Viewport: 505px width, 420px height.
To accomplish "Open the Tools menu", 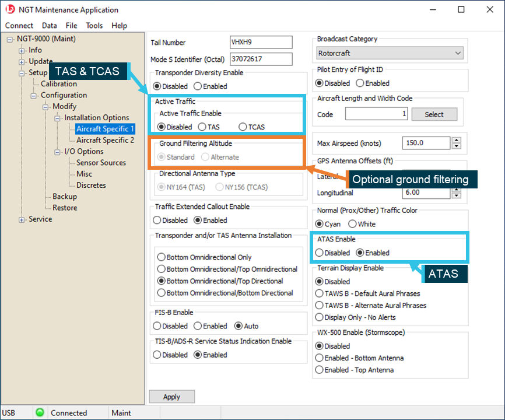I will pos(94,26).
